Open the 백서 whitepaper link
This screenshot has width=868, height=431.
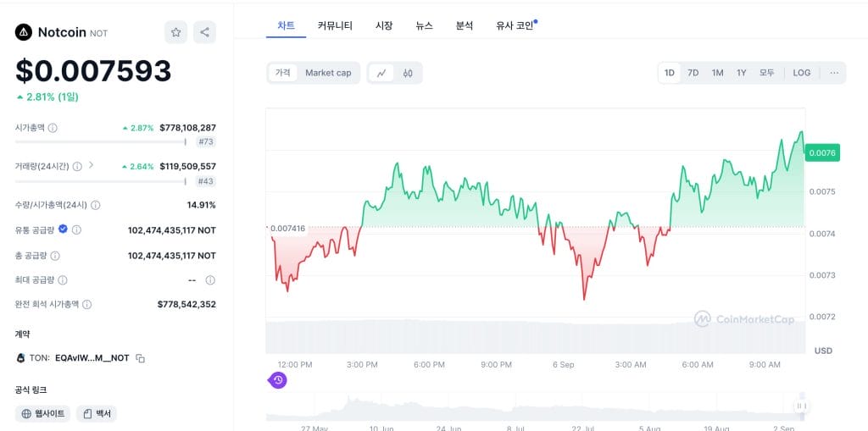pyautogui.click(x=97, y=413)
